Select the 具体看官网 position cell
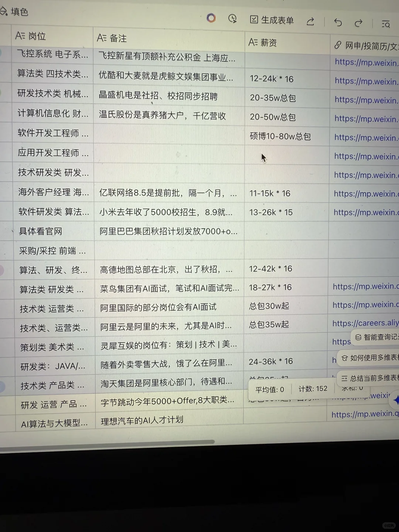Viewport: 399px width, 532px height. [x=54, y=231]
